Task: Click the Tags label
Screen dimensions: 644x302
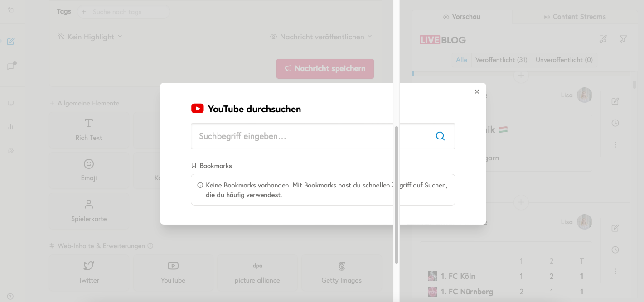Action: pyautogui.click(x=64, y=11)
